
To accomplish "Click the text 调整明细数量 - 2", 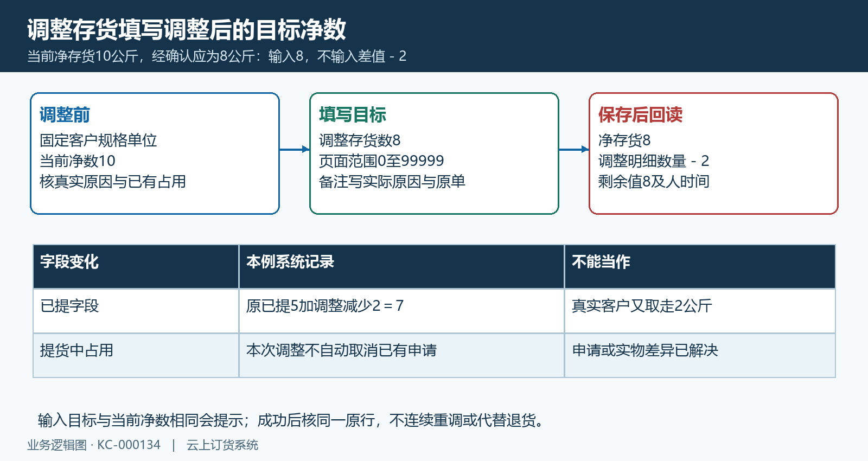I will click(x=654, y=161).
